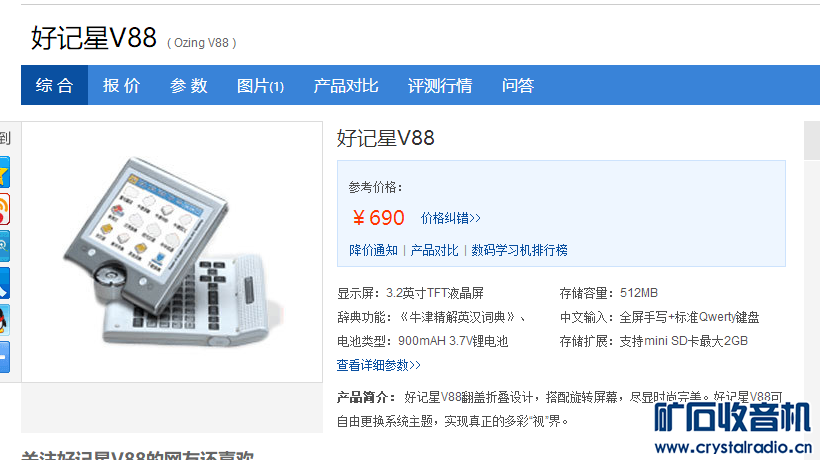820x460 pixels.
Task: Click dark blue share icon above penguin
Action: [5, 283]
